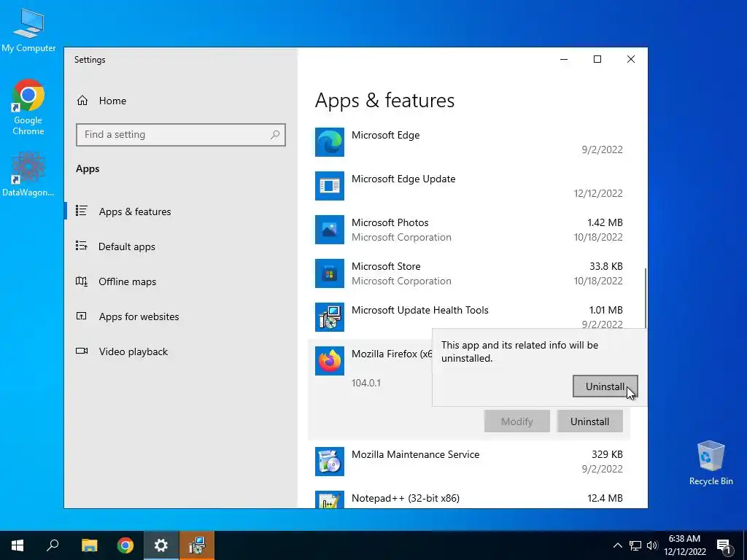Viewport: 747px width, 560px height.
Task: Click the Apps & features list icon
Action: coord(82,211)
